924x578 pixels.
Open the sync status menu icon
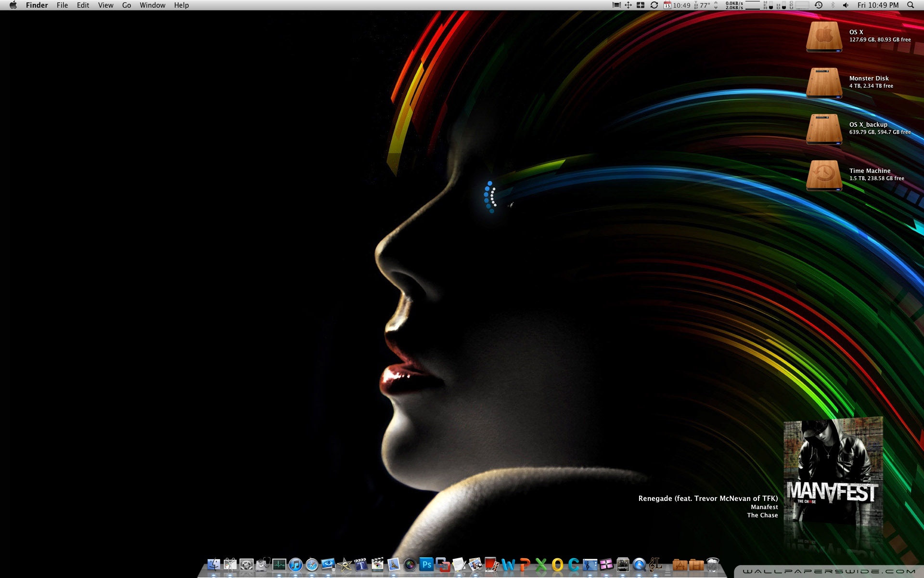pos(654,5)
